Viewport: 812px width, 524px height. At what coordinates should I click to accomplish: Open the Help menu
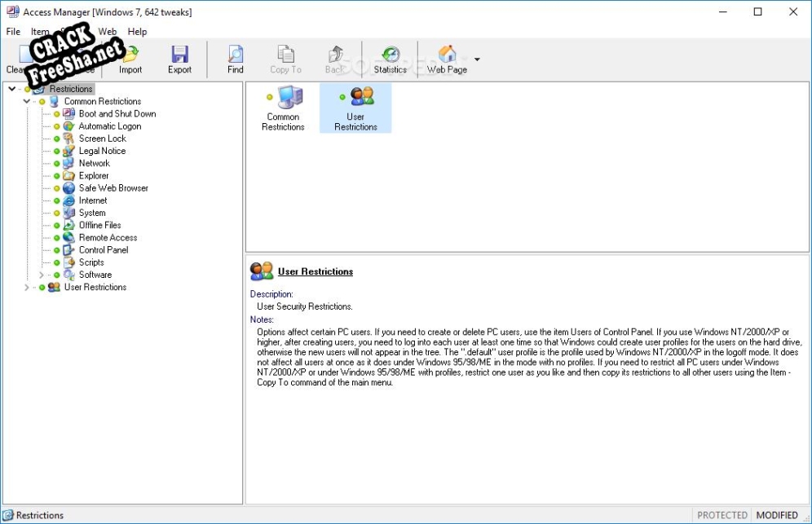click(x=137, y=32)
